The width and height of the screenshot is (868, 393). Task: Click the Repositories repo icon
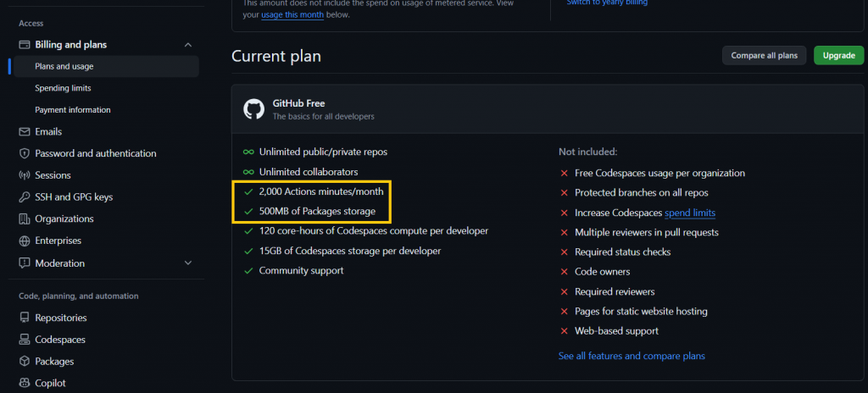(24, 318)
